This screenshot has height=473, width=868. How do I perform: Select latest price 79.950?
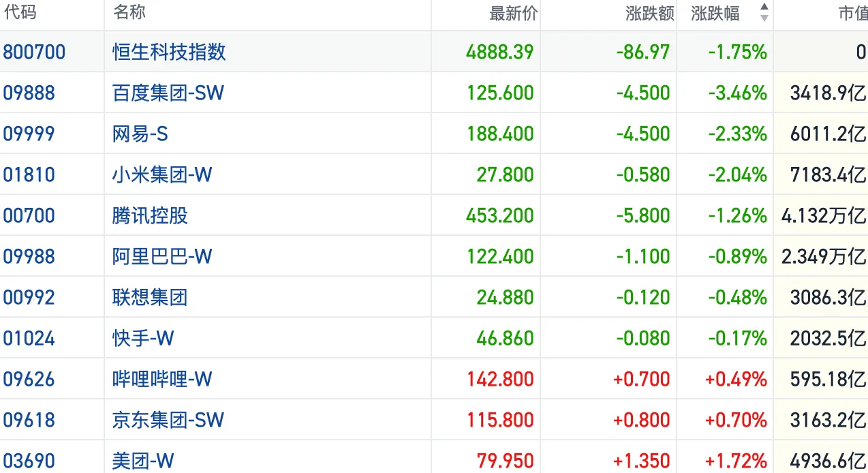tap(506, 461)
